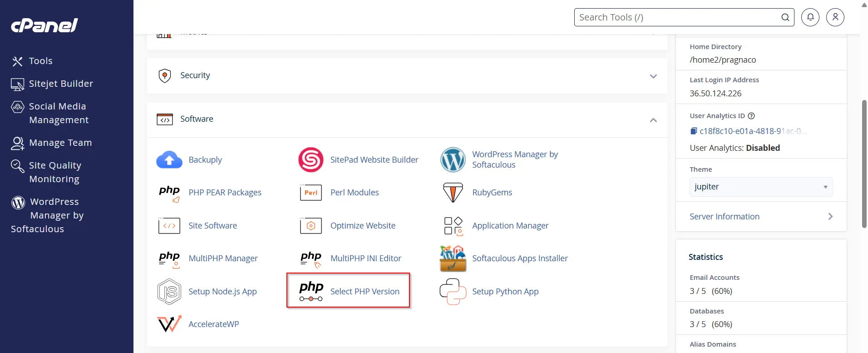
Task: Click the page vertical scrollbar thumb
Action: click(864, 164)
